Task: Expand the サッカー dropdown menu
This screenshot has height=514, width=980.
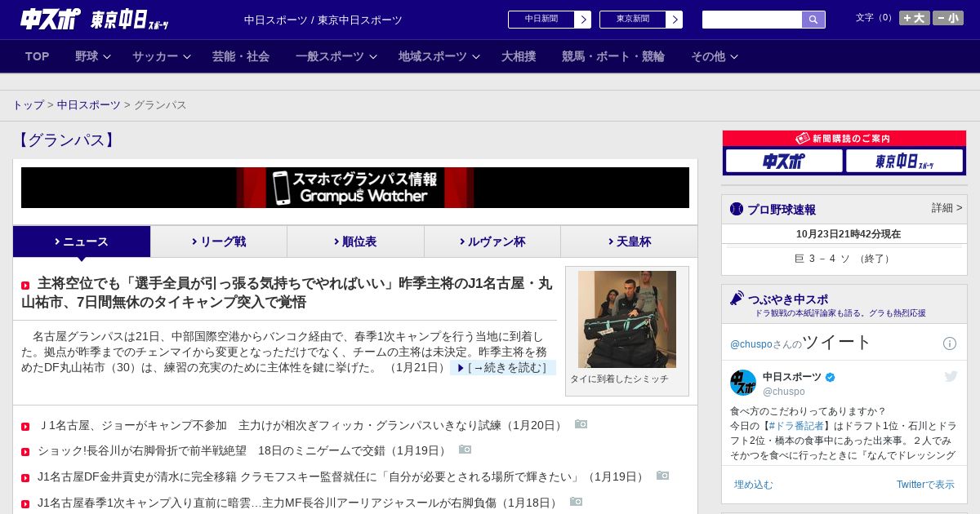Action: coord(162,56)
